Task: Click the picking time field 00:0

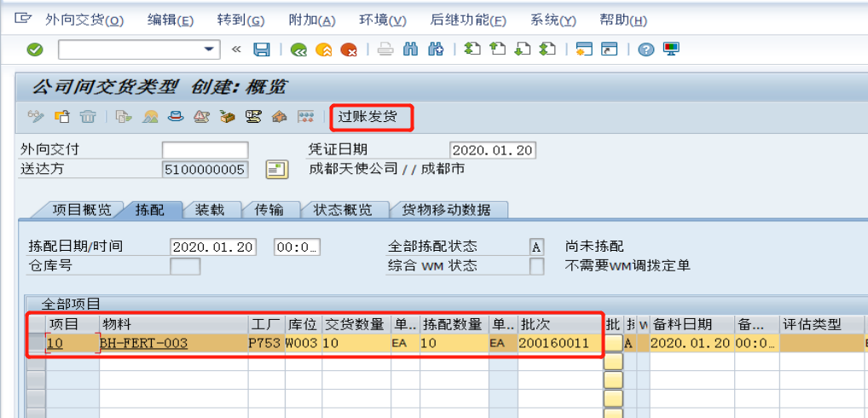Action: (298, 247)
